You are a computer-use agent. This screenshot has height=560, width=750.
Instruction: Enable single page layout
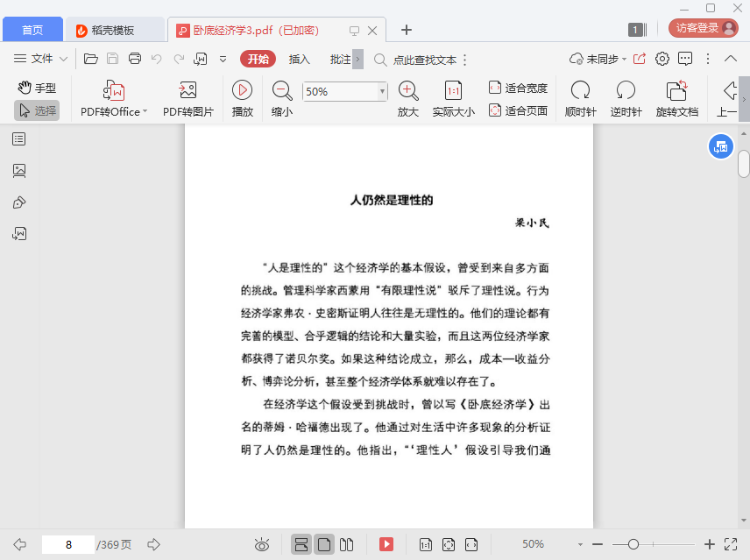click(324, 544)
